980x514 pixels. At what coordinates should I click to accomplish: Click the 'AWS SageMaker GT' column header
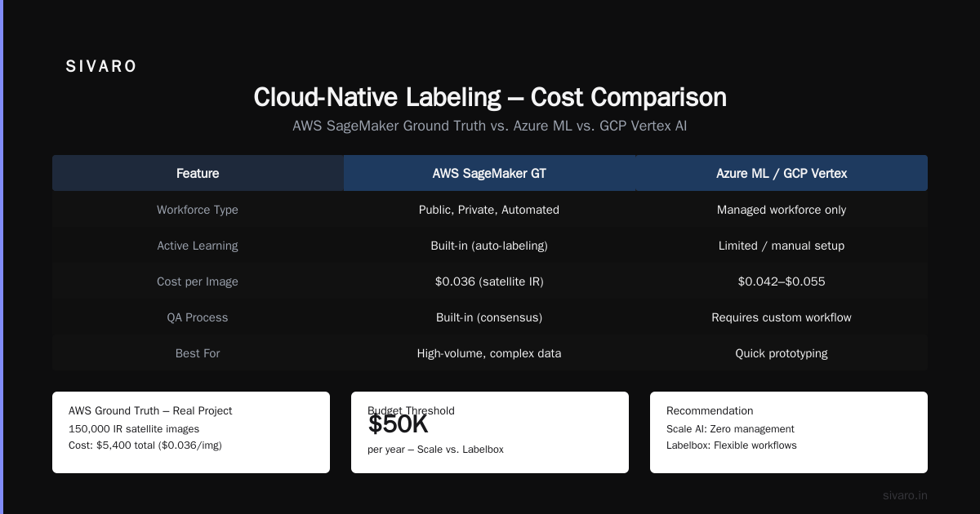pyautogui.click(x=489, y=173)
